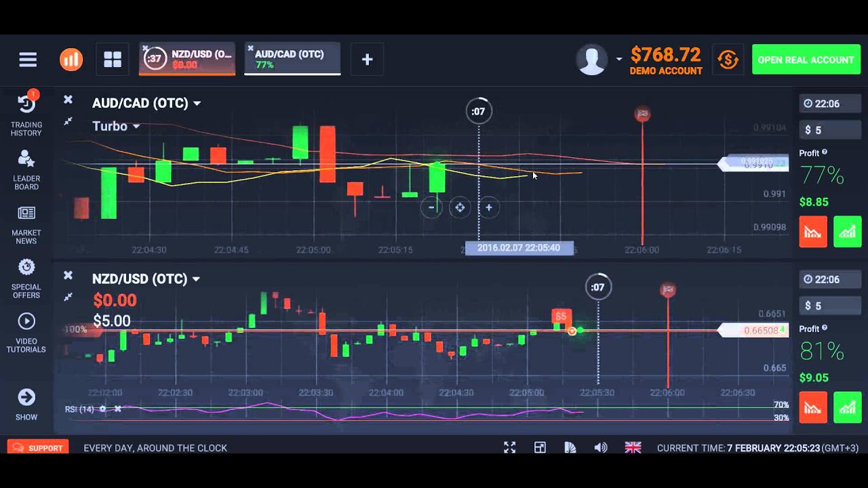Open the hamburger main menu
This screenshot has width=868, height=488.
tap(28, 60)
